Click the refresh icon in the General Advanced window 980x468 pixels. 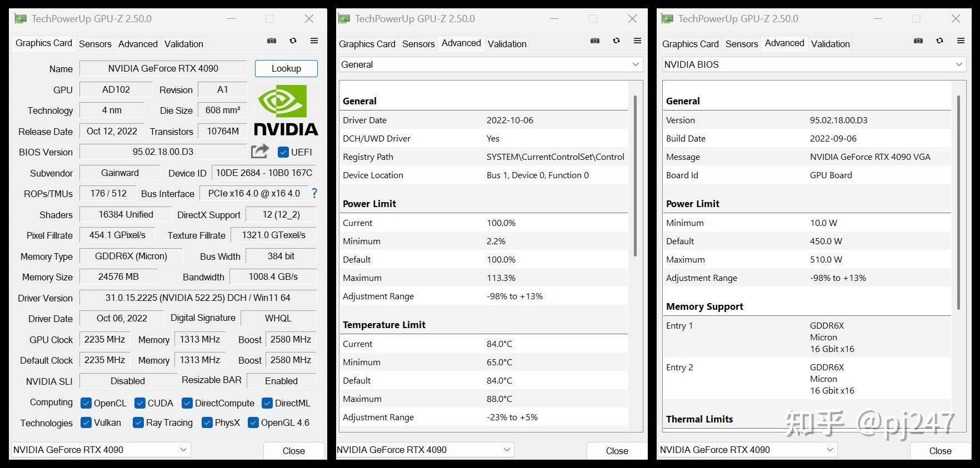pyautogui.click(x=617, y=41)
